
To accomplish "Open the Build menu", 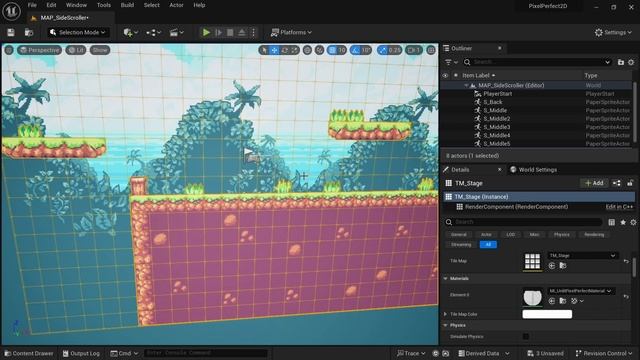I will click(127, 5).
